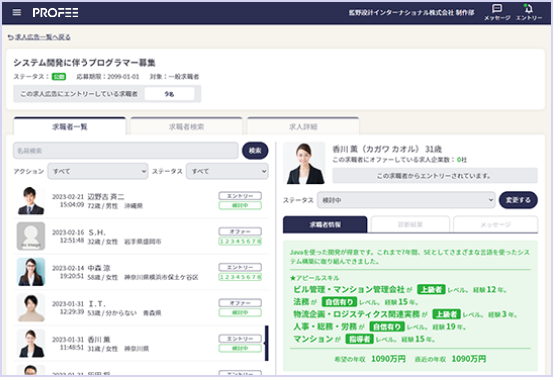The width and height of the screenshot is (553, 377).
Task: Click オファー badge on I.T. row
Action: click(240, 303)
